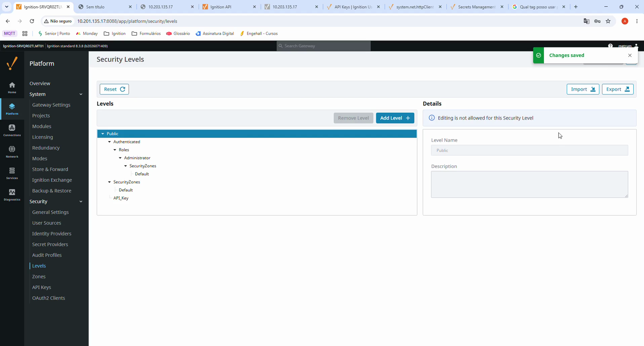Viewport: 644px width, 346px height.
Task: Collapse the Administrator tree node
Action: tap(120, 158)
